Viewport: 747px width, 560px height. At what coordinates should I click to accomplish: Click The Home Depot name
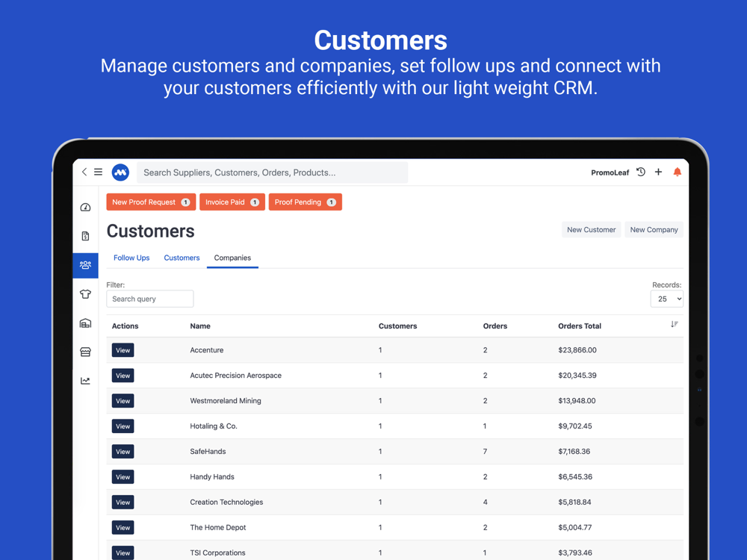coord(217,528)
